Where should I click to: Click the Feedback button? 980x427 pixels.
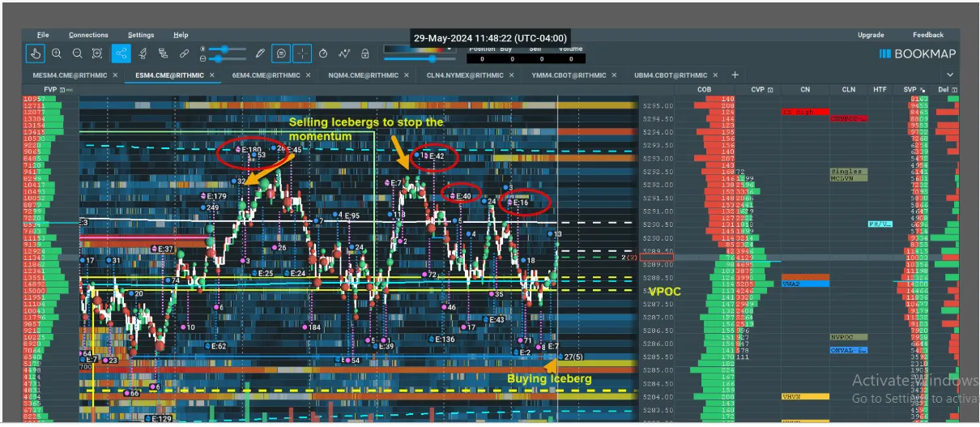pyautogui.click(x=927, y=35)
